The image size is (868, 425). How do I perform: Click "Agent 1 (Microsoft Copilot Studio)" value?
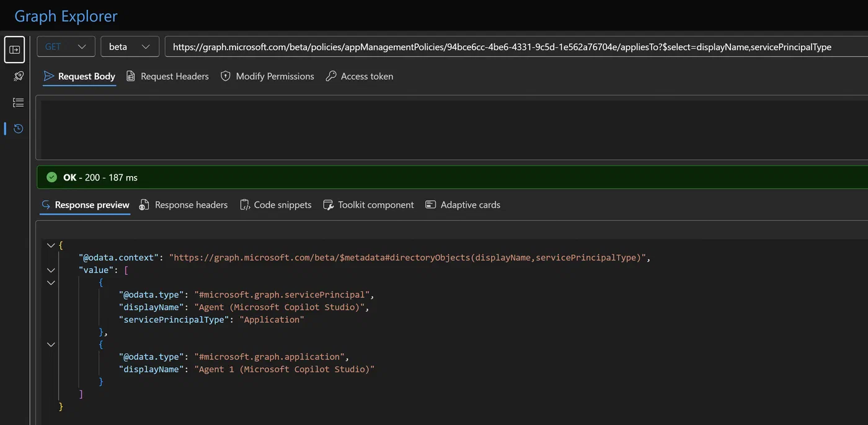pos(285,369)
